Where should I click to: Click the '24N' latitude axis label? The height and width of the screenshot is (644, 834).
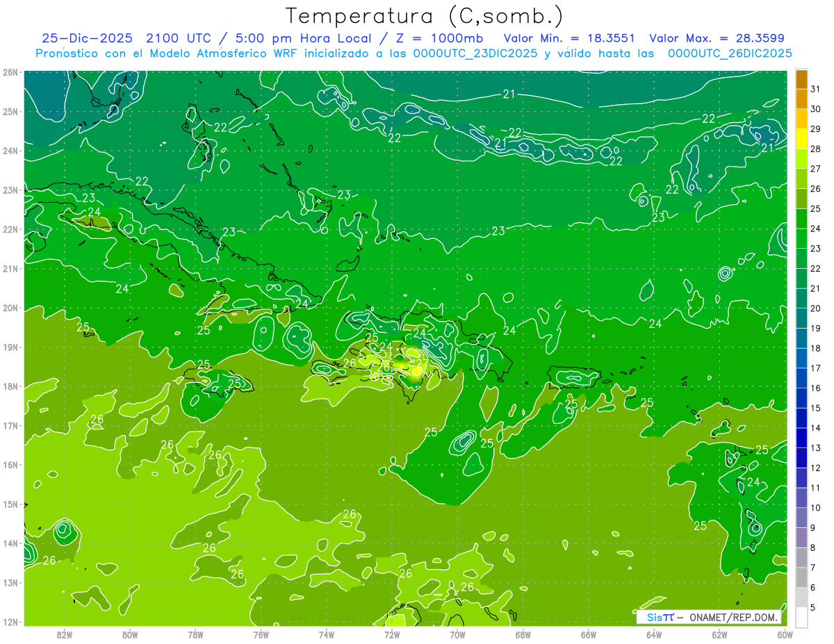[x=10, y=151]
